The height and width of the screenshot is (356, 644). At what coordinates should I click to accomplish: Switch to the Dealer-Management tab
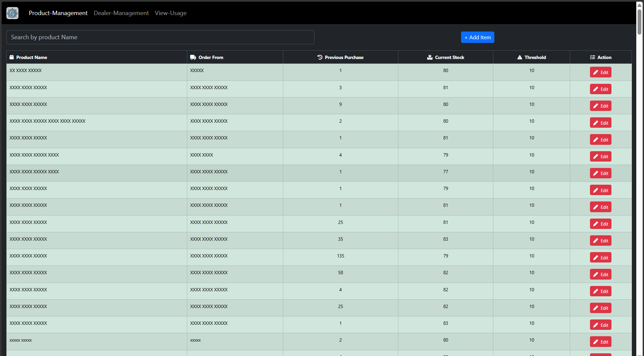[121, 13]
